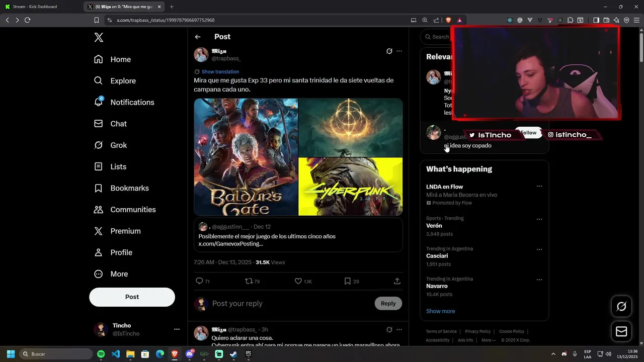This screenshot has height=362, width=644.
Task: Open account menu dots beside Tincho
Action: click(177, 329)
